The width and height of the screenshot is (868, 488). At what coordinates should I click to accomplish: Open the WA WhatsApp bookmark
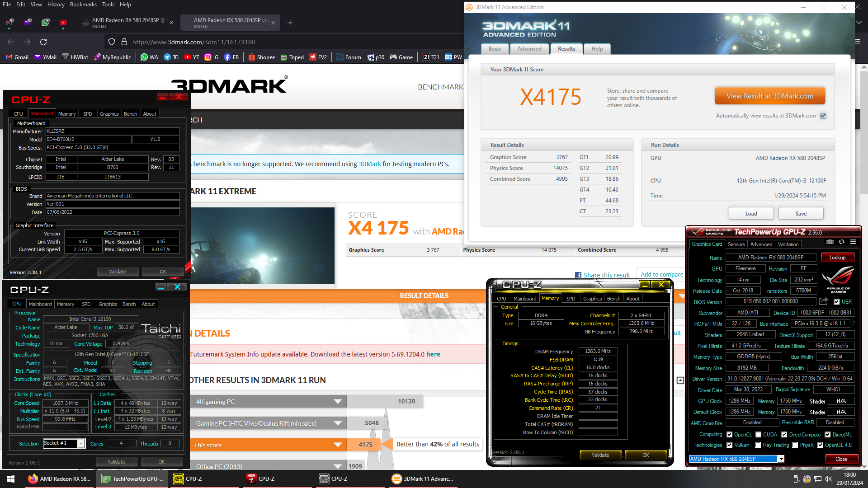150,57
